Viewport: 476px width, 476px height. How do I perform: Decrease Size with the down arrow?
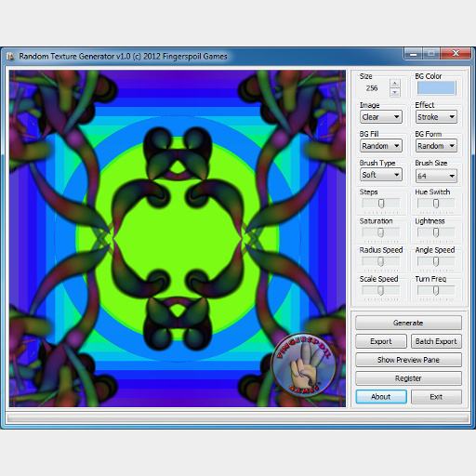click(395, 92)
